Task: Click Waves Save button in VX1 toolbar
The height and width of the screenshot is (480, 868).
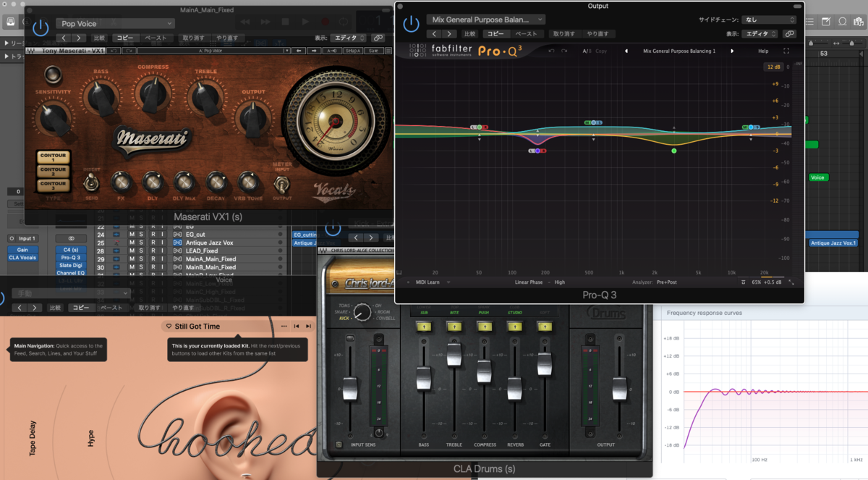Action: click(x=373, y=51)
